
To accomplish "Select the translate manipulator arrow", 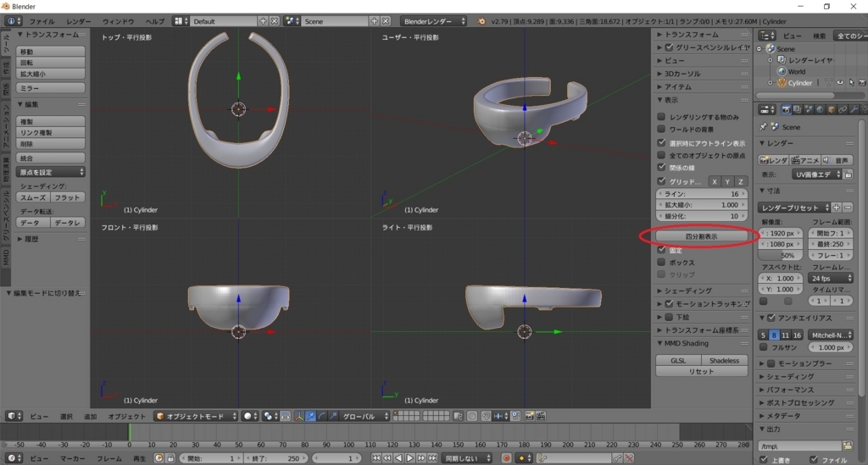I will click(310, 416).
